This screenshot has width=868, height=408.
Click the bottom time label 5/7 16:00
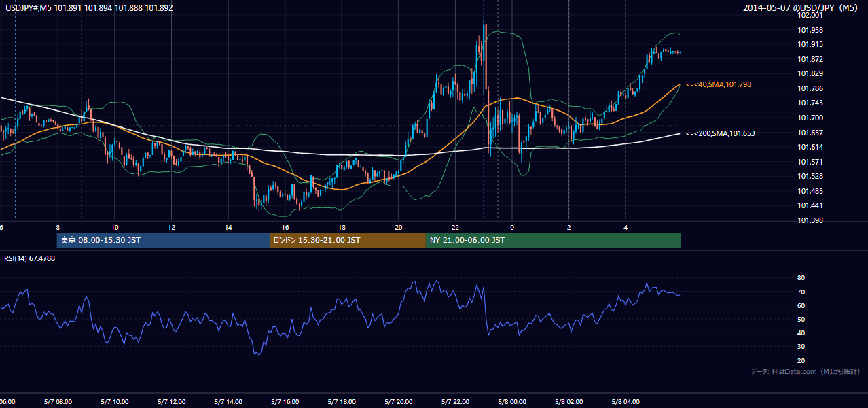tap(285, 402)
